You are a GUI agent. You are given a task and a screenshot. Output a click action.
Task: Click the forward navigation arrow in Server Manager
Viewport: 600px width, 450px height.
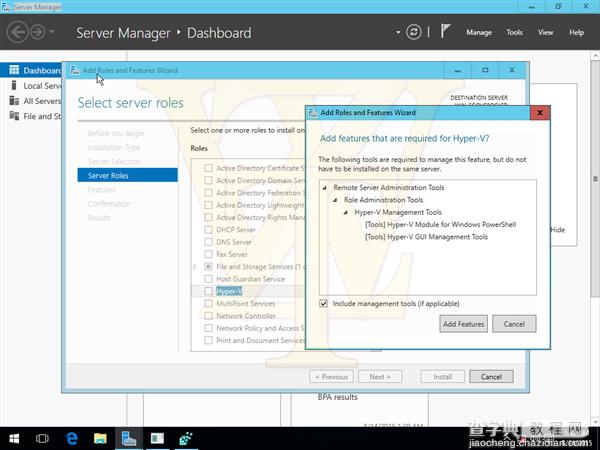coord(38,32)
